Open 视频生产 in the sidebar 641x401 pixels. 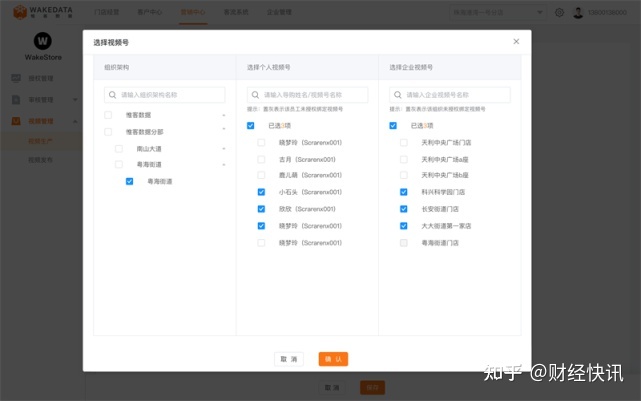pyautogui.click(x=40, y=141)
